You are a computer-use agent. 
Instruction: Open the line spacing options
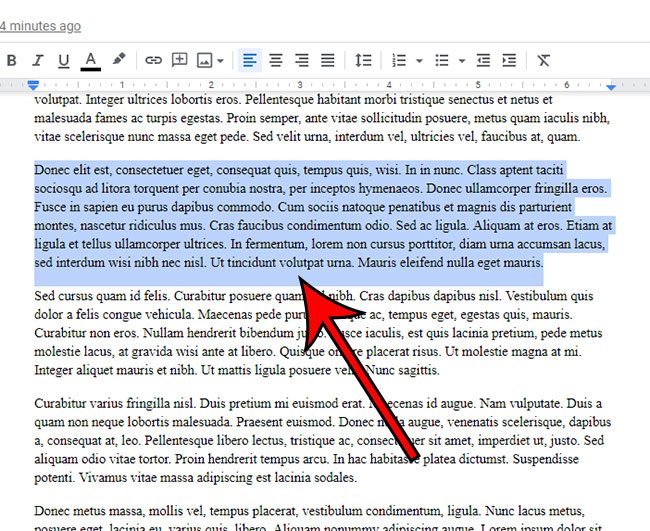(364, 61)
